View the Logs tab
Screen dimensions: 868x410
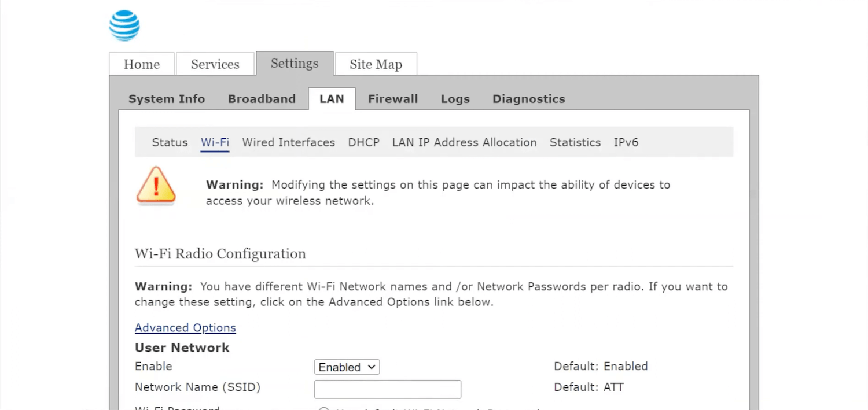pos(455,99)
